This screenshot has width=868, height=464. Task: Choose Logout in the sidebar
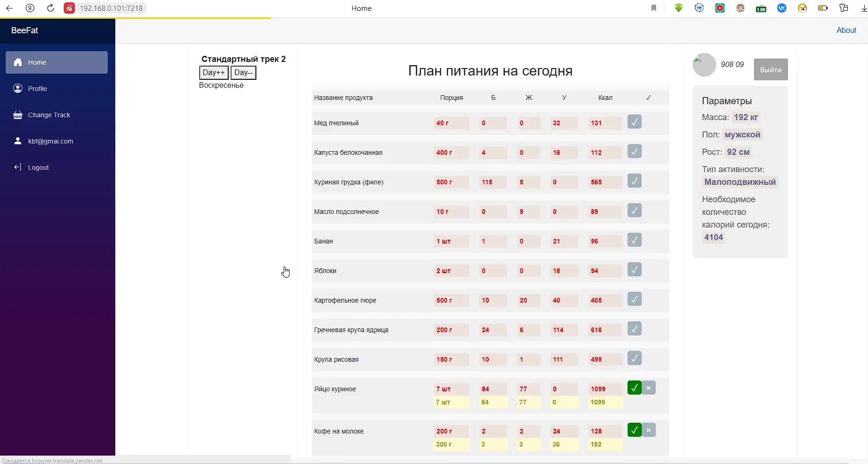click(57, 167)
